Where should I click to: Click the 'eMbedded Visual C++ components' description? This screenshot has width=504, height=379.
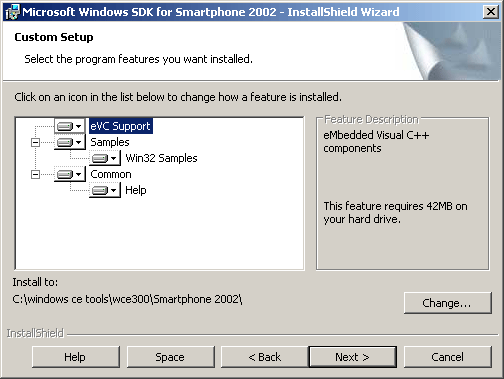376,141
